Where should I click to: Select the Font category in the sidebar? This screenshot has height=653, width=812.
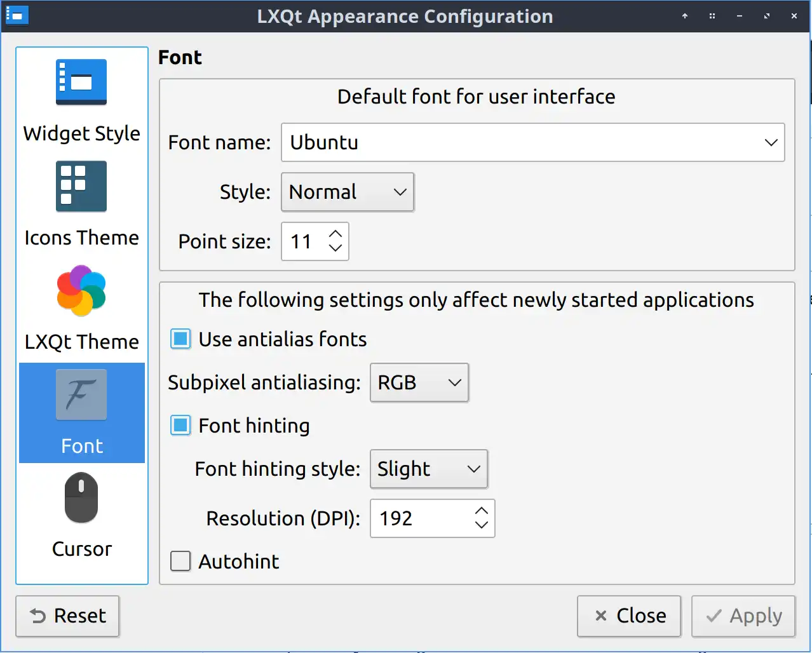81,413
